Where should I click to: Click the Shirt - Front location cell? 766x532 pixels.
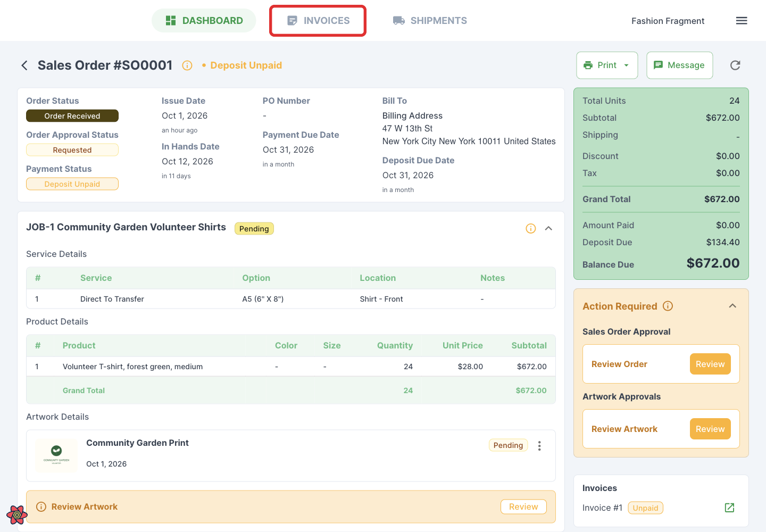pos(381,299)
